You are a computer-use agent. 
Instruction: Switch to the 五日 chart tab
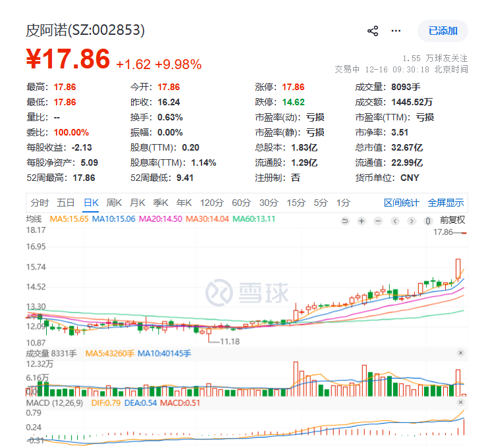click(66, 203)
